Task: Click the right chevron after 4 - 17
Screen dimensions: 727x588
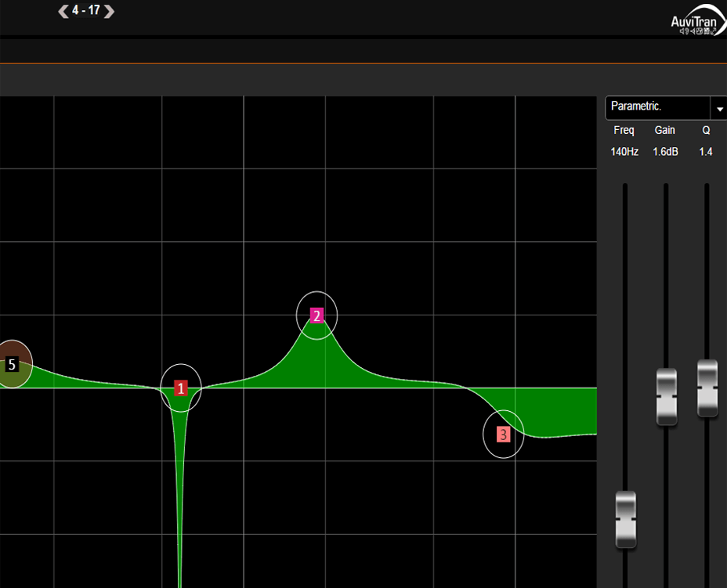Action: pyautogui.click(x=109, y=12)
